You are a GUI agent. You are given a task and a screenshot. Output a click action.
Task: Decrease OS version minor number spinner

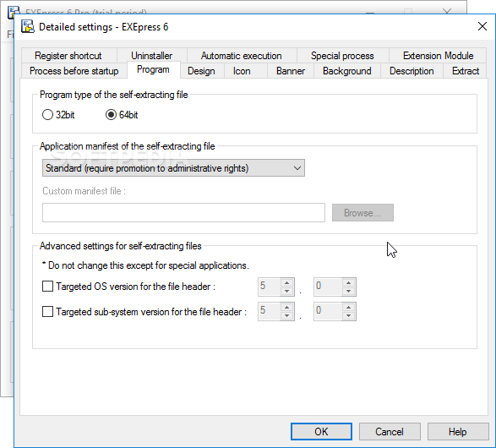(x=349, y=291)
